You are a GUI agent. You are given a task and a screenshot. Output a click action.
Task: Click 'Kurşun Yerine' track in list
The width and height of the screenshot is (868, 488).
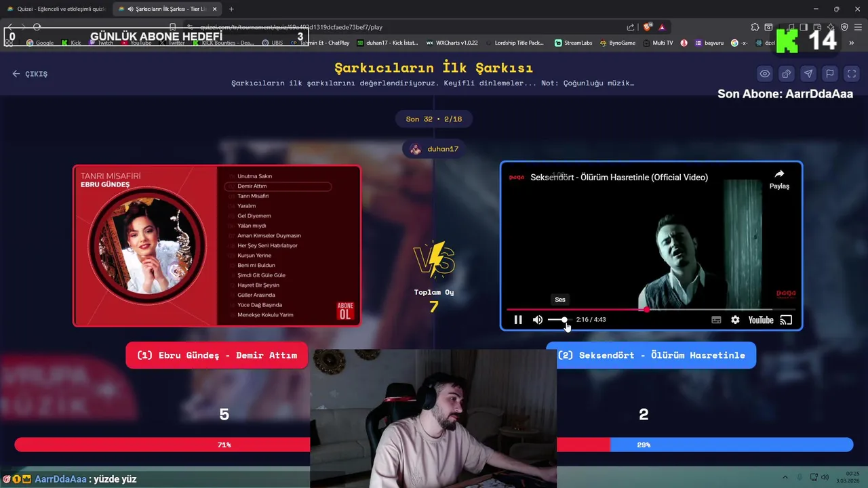point(254,256)
